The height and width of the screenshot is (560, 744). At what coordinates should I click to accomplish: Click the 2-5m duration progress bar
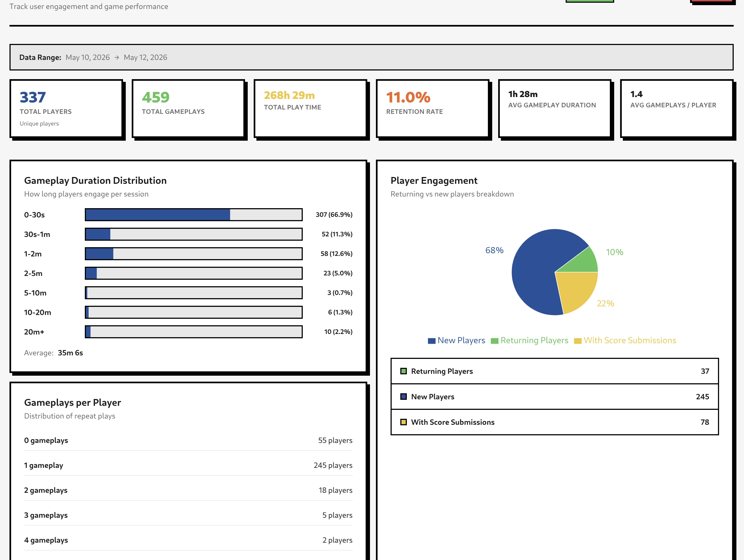[194, 273]
